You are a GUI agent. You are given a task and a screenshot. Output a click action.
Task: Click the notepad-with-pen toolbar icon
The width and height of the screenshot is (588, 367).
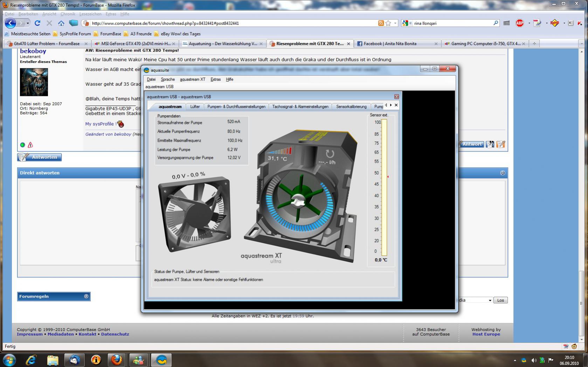[x=537, y=23]
